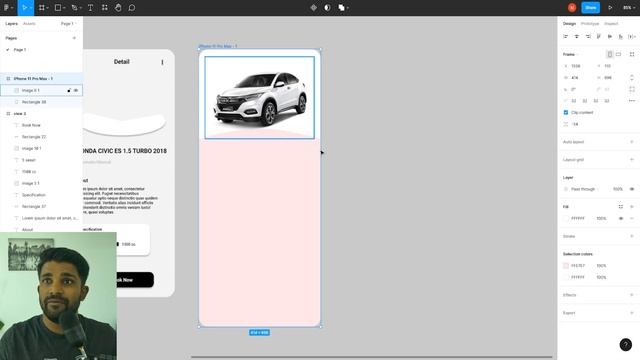Select Rectangle 38 layer
Image resolution: width=640 pixels, height=360 pixels.
tap(41, 102)
